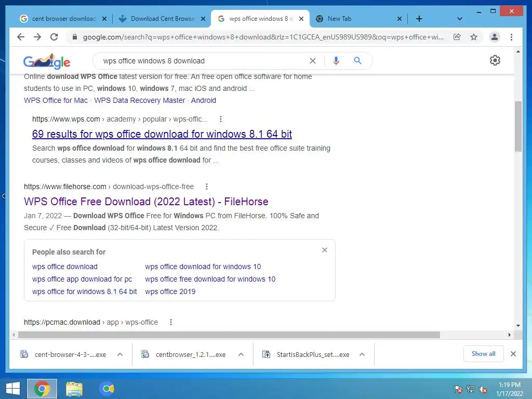Open Cent Browser taskbar icon

point(107,389)
